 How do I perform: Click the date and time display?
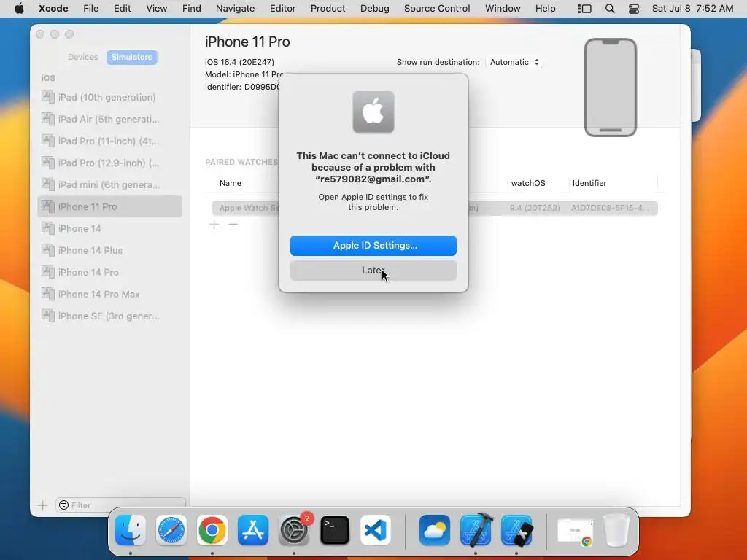(692, 9)
